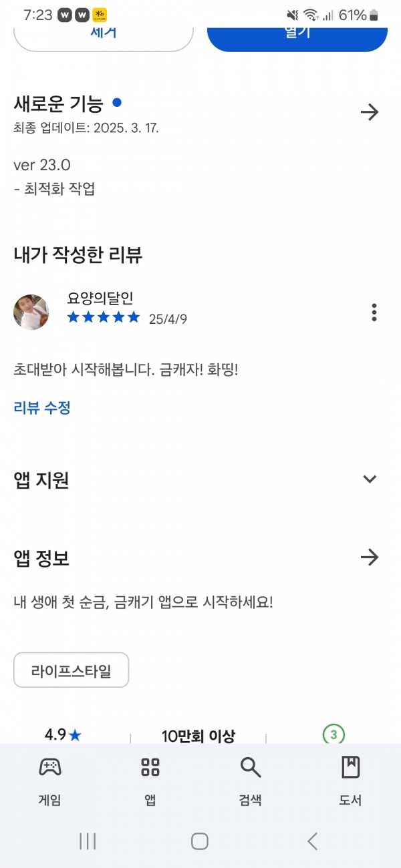
Task: Tap the Android home button
Action: pos(200,841)
